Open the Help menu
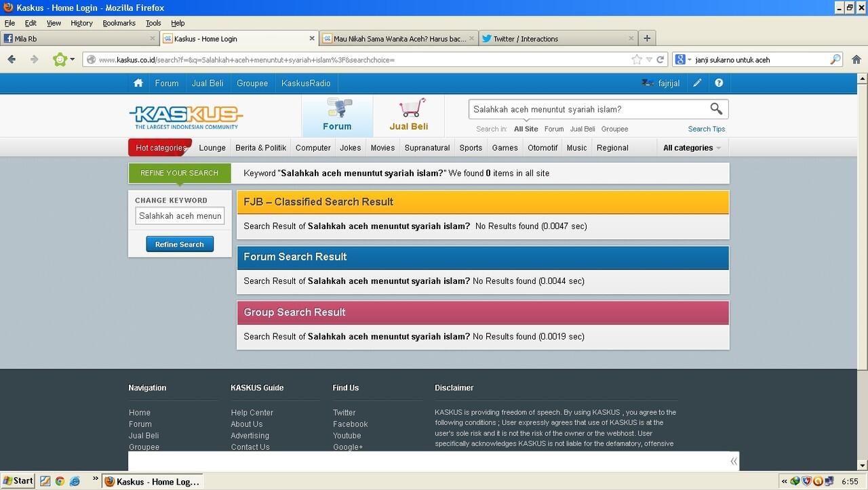Screen dimensions: 868x490 tap(178, 23)
